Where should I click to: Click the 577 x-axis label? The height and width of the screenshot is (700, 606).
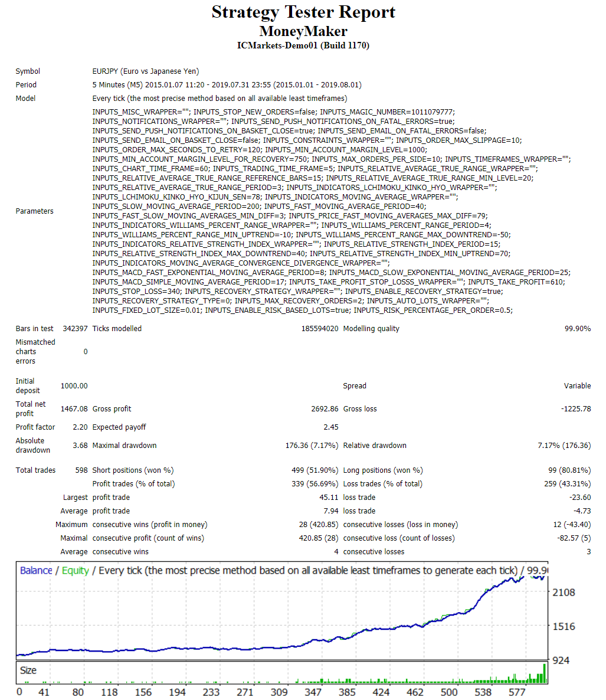(517, 692)
